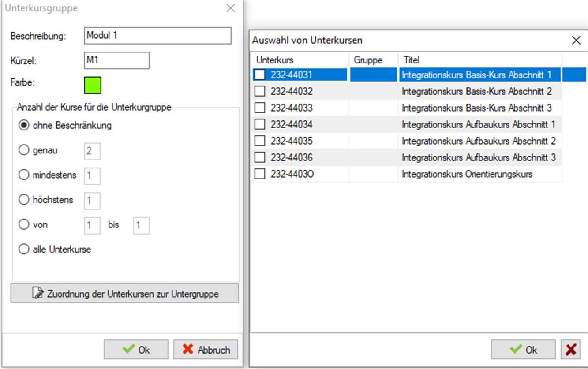Viewport: 588px width, 369px height.
Task: Click the red X cancel icon in Auswahl von Unterkursen
Action: click(x=570, y=350)
